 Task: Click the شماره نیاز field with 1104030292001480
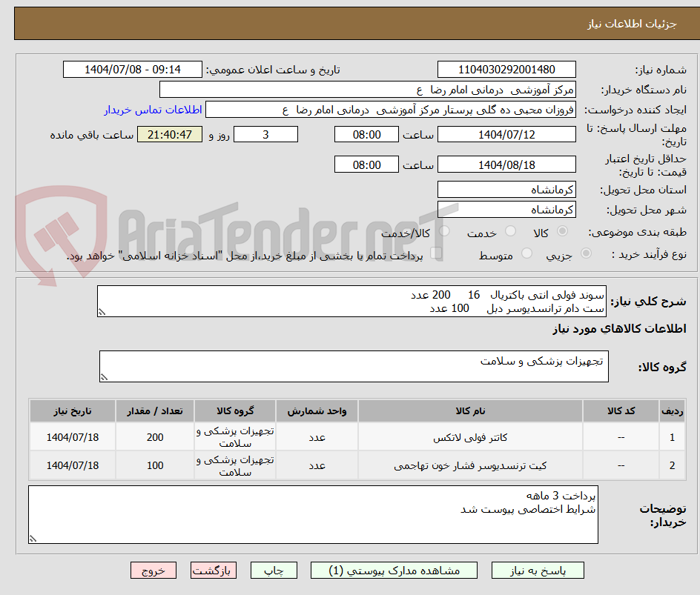[x=506, y=69]
